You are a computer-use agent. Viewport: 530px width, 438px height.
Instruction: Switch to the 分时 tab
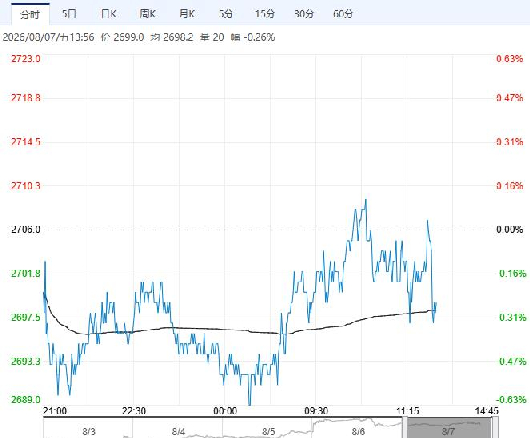coord(30,14)
